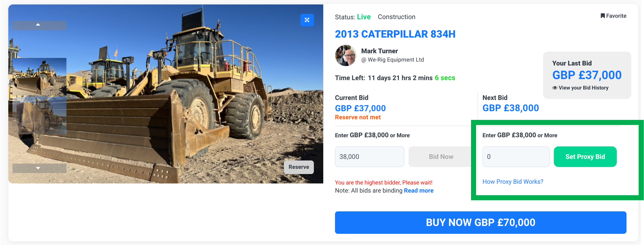The height and width of the screenshot is (245, 644).
Task: Select the second faded thumbnail image
Action: click(39, 116)
